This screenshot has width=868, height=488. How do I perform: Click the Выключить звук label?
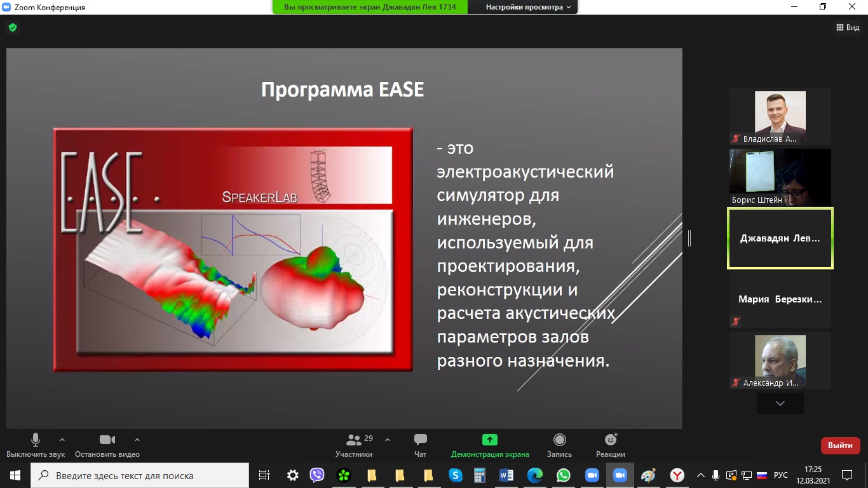[x=36, y=454]
